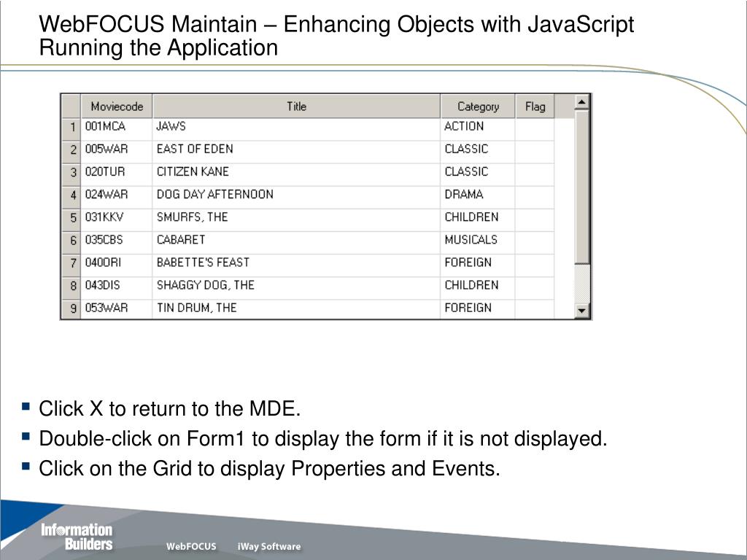Viewport: 747px width, 560px height.
Task: Click the TIN DRUM, THE title cell
Action: point(296,309)
